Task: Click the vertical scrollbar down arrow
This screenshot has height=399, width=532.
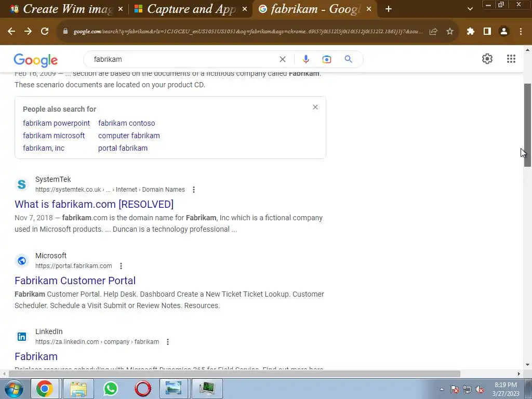Action: point(528,365)
